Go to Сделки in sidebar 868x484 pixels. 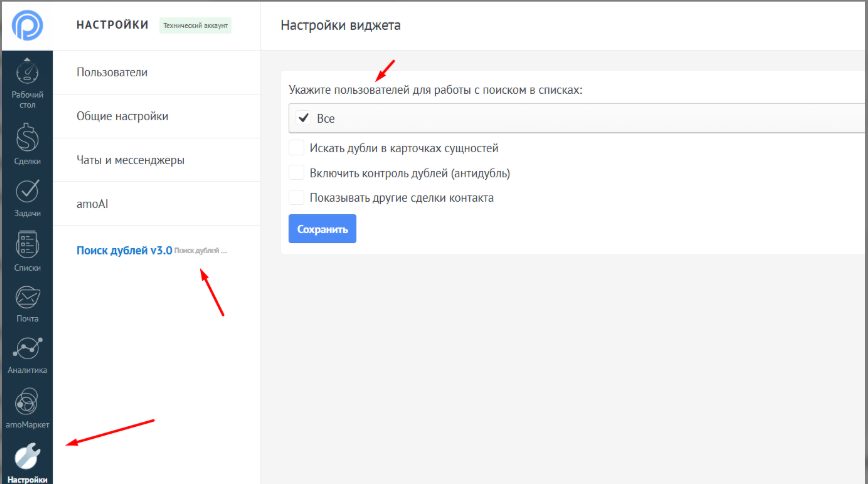click(28, 139)
